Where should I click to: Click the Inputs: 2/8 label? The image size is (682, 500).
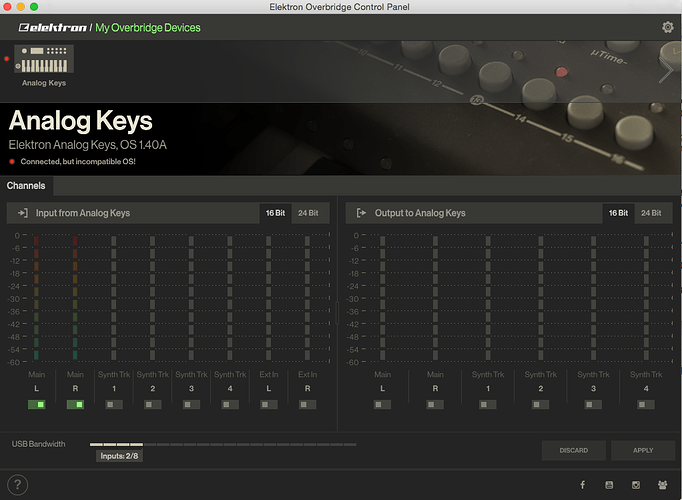[119, 456]
